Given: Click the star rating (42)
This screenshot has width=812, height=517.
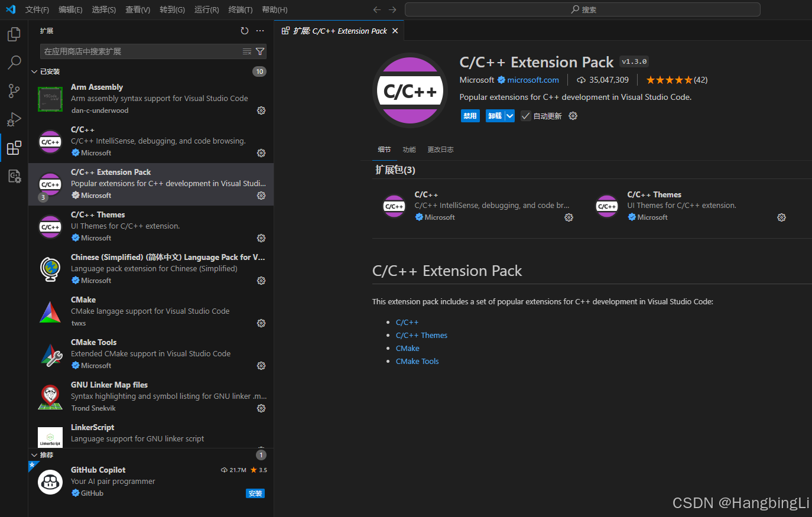Looking at the screenshot, I should coord(677,80).
